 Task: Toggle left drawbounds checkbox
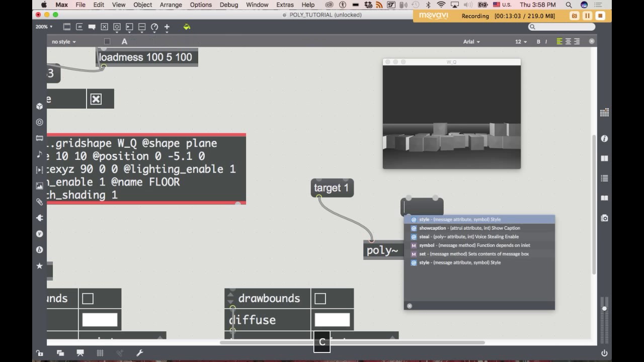pyautogui.click(x=88, y=299)
